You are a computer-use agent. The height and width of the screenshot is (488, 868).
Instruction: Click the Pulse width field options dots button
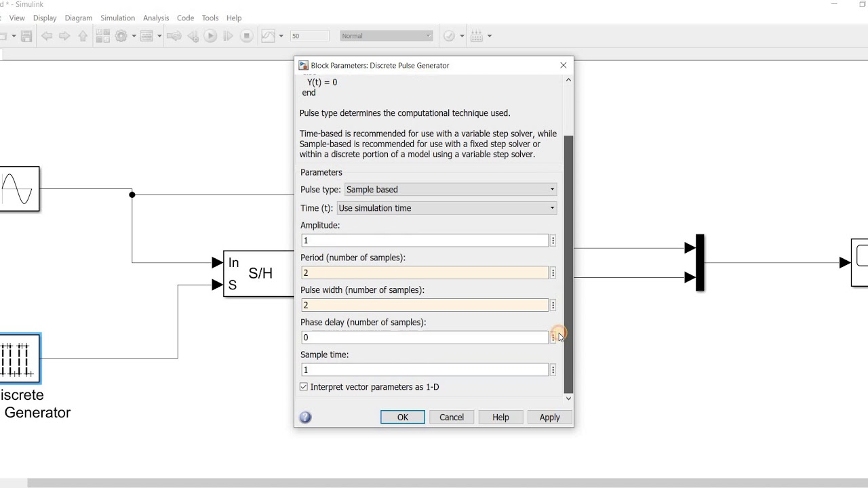553,305
